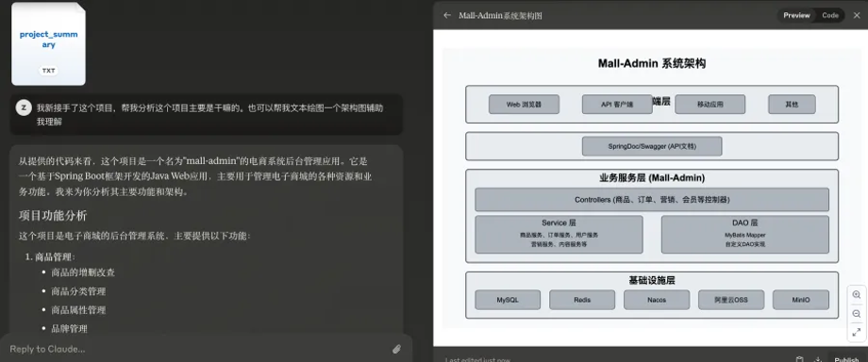Image resolution: width=868 pixels, height=362 pixels.
Task: Open the project_summary TXT attachment
Action: [49, 43]
